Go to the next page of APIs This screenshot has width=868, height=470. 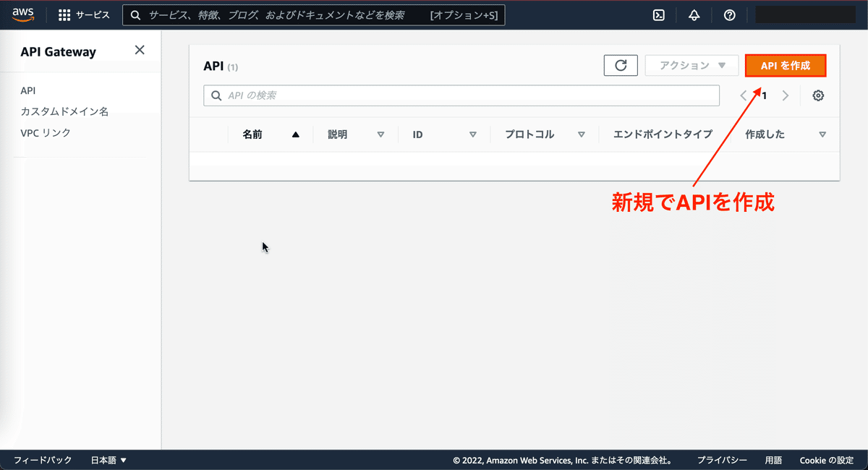point(786,95)
